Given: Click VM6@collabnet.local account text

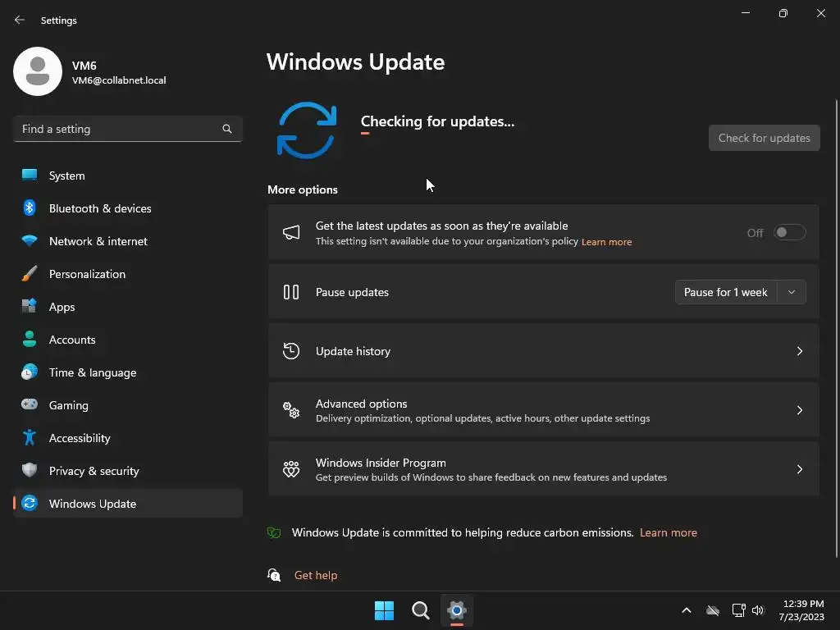Looking at the screenshot, I should (x=119, y=80).
